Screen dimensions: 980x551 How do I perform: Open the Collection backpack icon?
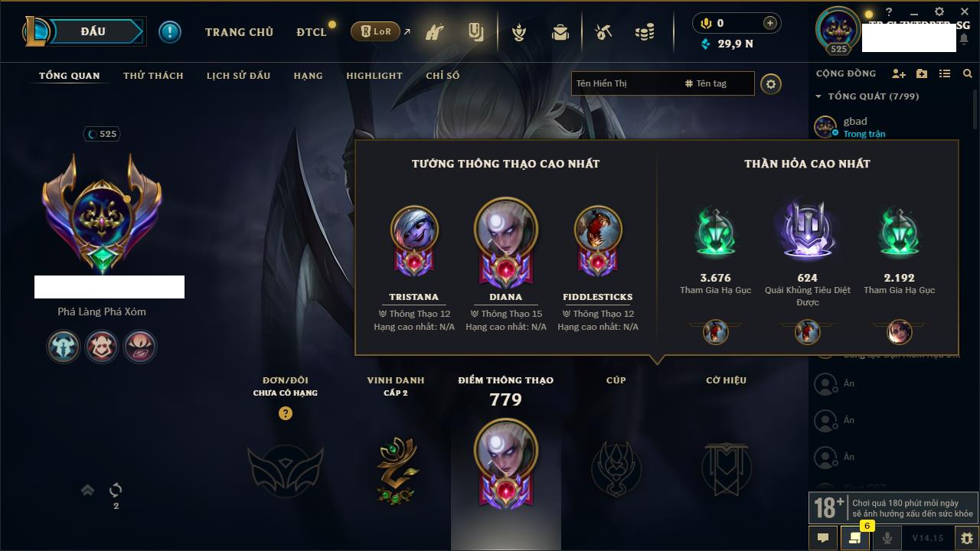pos(560,32)
